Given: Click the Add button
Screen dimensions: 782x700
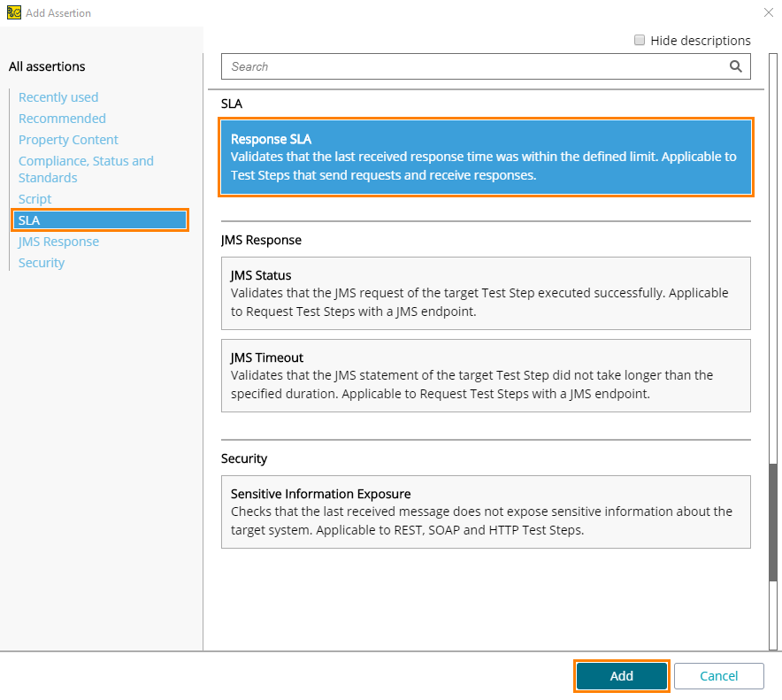Looking at the screenshot, I should 621,675.
